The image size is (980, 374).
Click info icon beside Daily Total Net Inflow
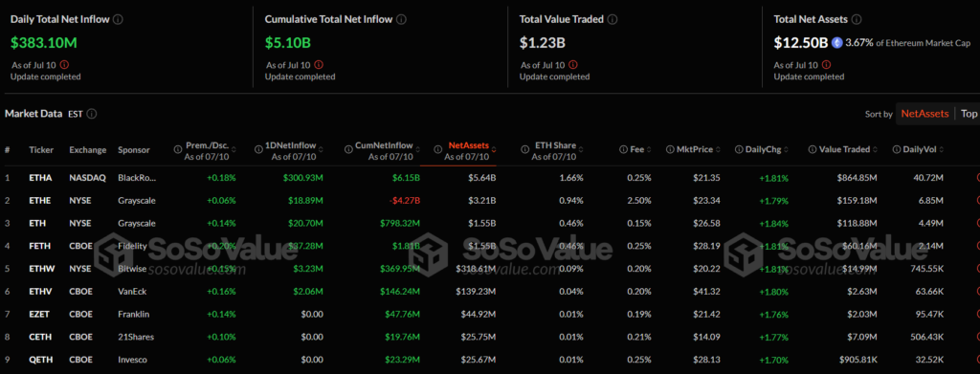[118, 19]
